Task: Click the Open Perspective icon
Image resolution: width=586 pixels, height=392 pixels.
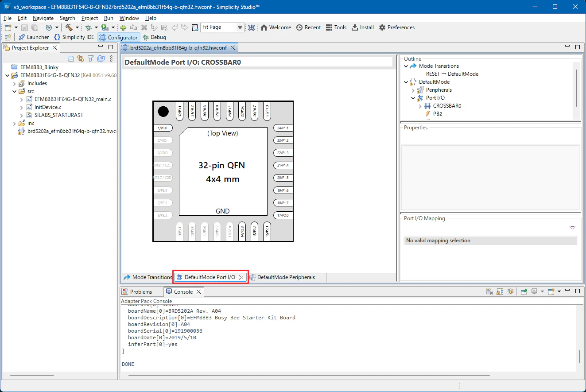Action: click(x=8, y=37)
